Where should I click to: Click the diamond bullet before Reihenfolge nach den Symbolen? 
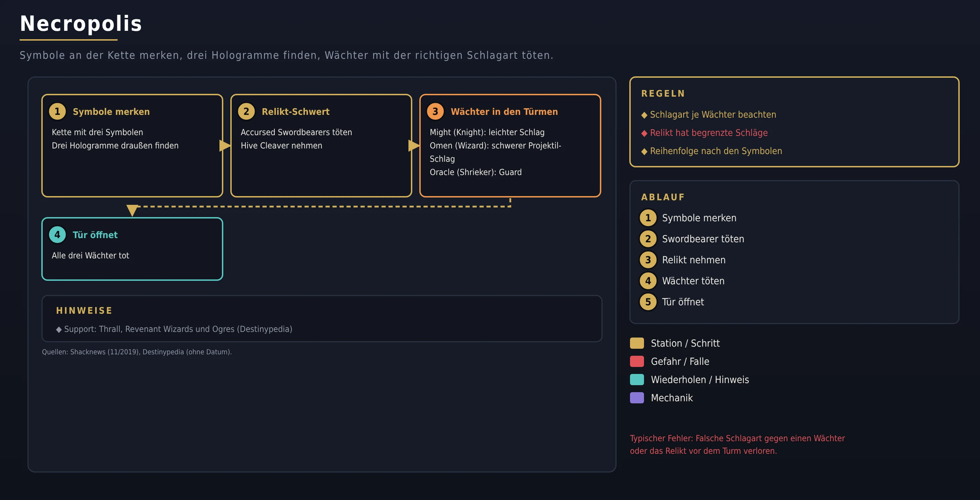644,152
